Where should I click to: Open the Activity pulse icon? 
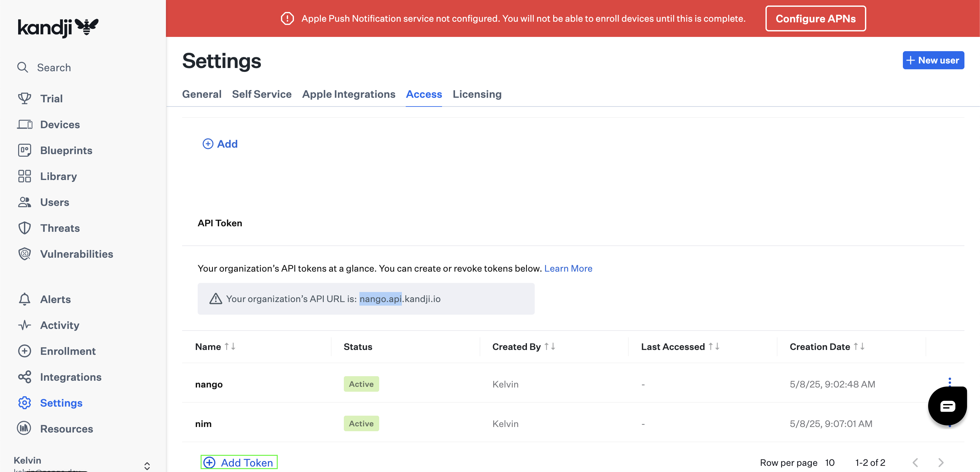pyautogui.click(x=24, y=325)
